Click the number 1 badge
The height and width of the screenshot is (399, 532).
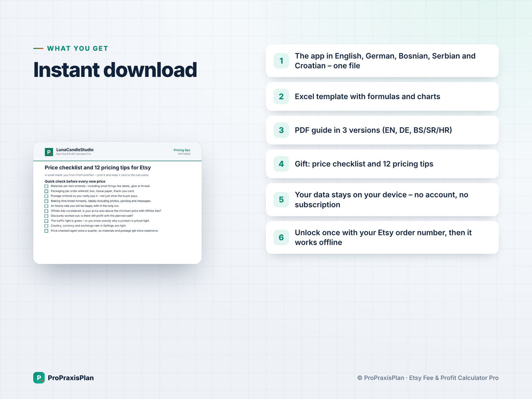281,61
